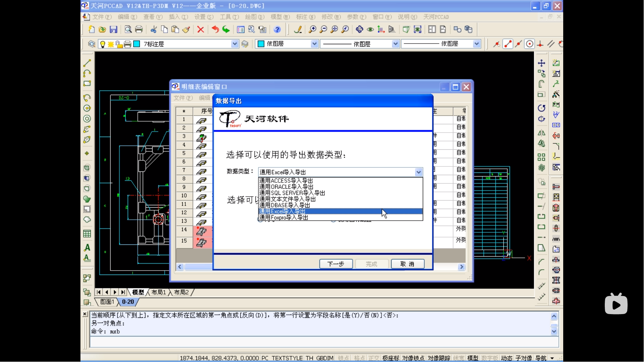Click table scrollbar right arrow
644x362 pixels.
[462, 267]
